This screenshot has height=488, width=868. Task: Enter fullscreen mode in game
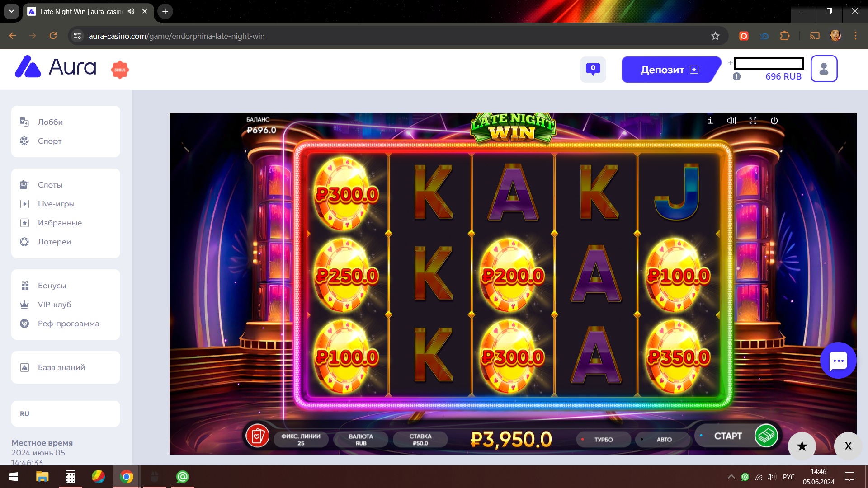(x=753, y=121)
